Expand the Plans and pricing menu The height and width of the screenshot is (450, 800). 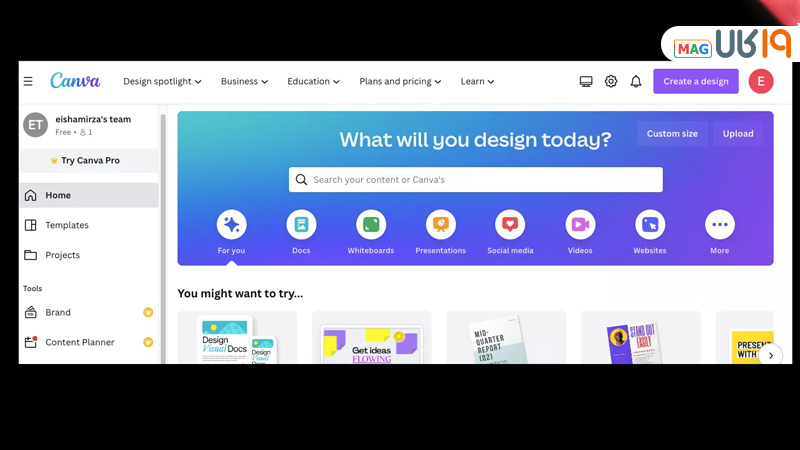pyautogui.click(x=400, y=81)
